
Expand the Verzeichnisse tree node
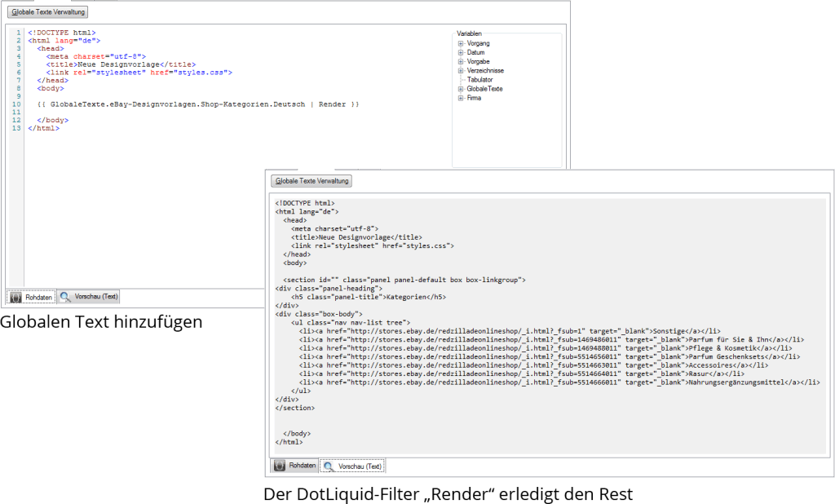pyautogui.click(x=461, y=71)
